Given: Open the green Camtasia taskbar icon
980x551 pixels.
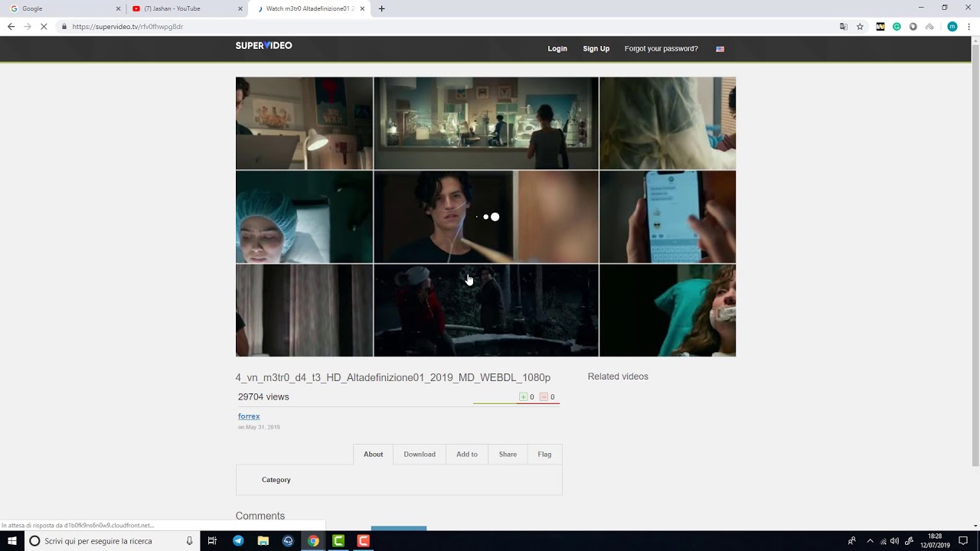Looking at the screenshot, I should click(x=338, y=541).
